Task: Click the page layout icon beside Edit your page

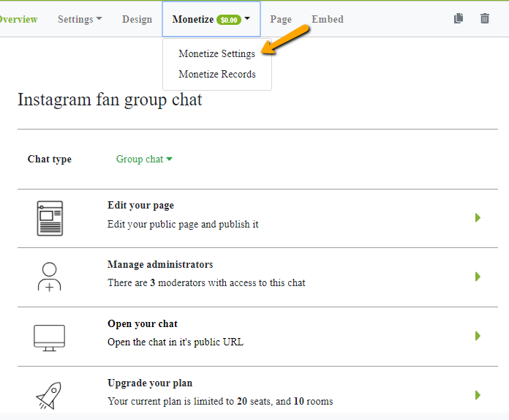Action: 50,218
